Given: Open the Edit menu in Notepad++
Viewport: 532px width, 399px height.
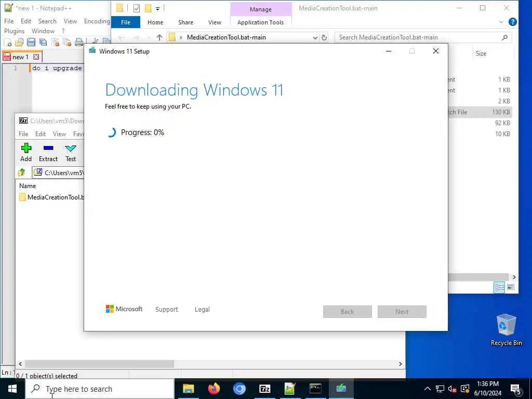Looking at the screenshot, I should click(x=26, y=21).
